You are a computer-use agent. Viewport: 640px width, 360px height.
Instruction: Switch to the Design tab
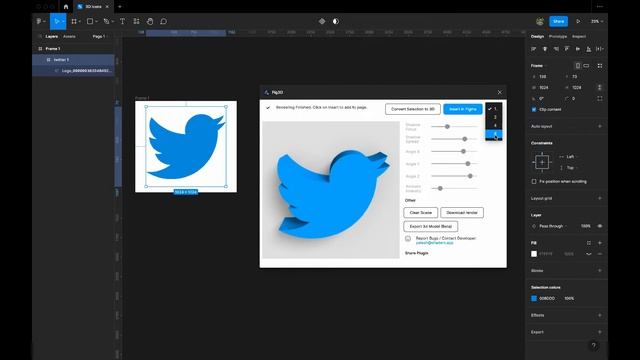pos(537,36)
